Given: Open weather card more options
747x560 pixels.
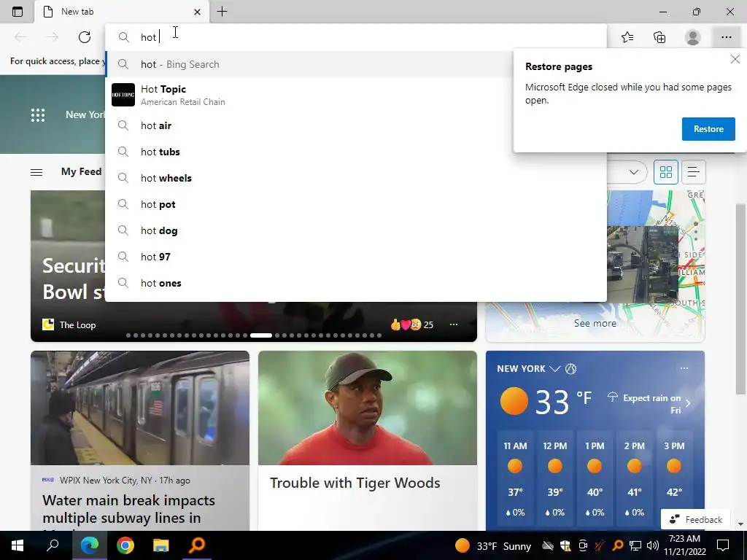Looking at the screenshot, I should [x=684, y=368].
